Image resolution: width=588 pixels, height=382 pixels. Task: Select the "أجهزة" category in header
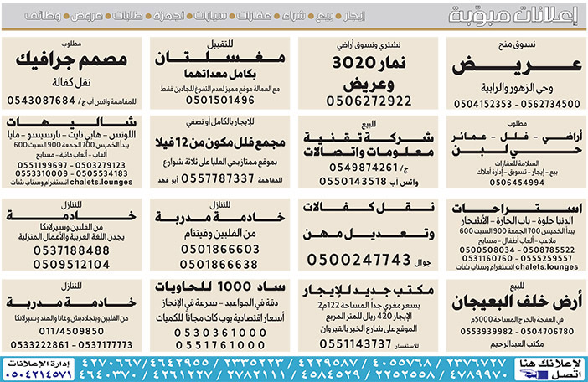coord(168,16)
